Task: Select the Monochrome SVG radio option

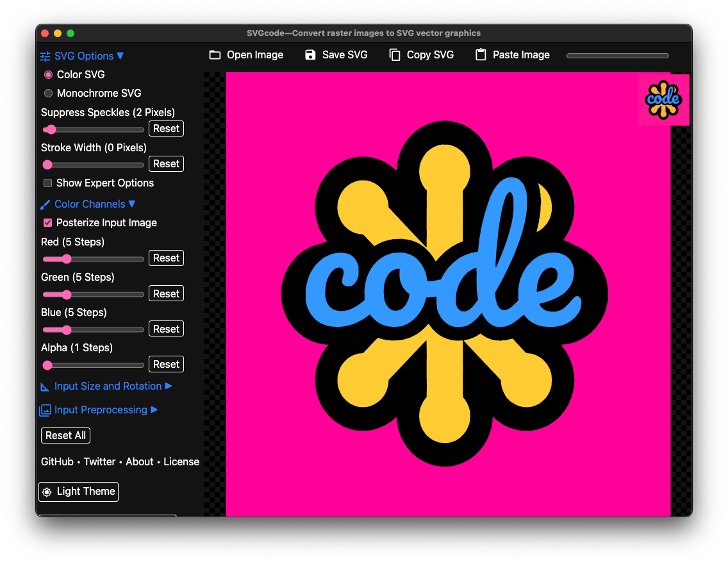Action: (x=48, y=94)
